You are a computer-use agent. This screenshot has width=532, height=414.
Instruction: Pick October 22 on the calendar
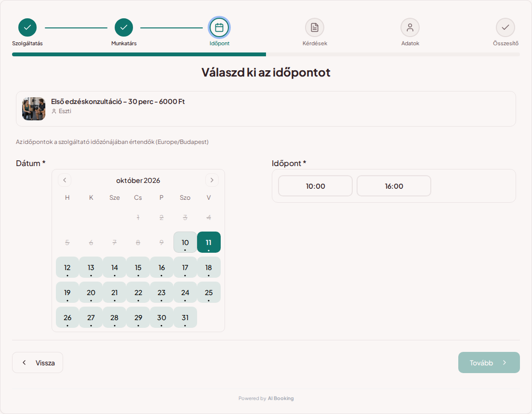138,292
